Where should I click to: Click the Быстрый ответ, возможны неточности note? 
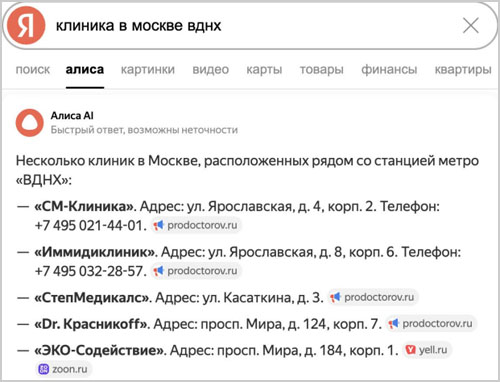pyautogui.click(x=144, y=130)
